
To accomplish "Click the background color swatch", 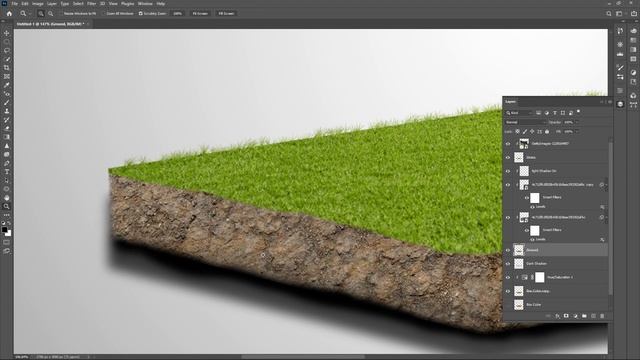I will pyautogui.click(x=9, y=233).
